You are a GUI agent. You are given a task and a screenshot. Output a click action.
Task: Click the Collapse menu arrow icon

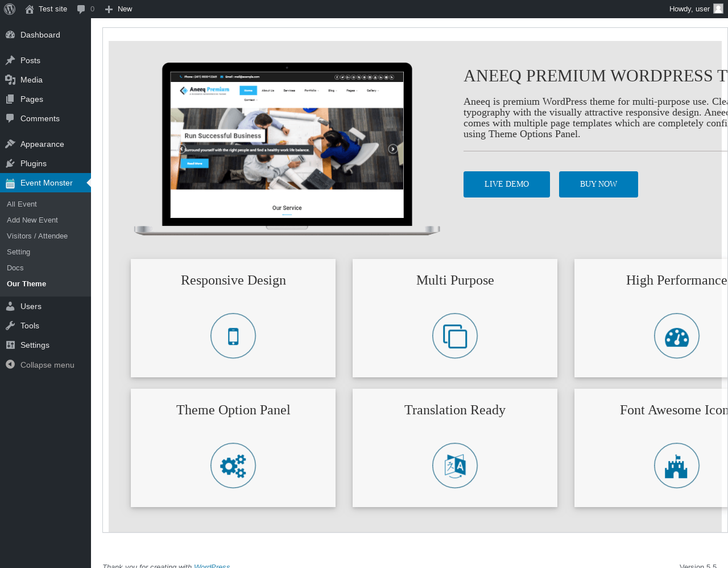[x=10, y=364]
